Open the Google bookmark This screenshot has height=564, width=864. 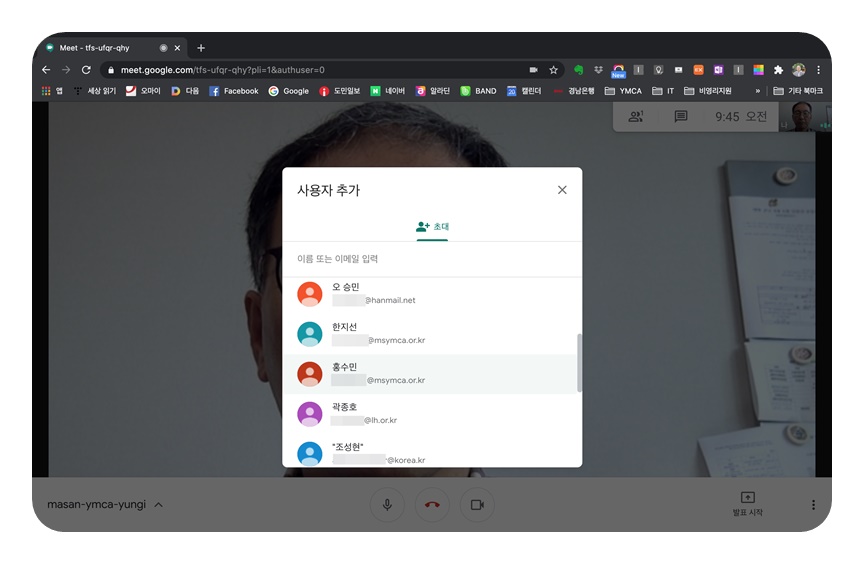pos(289,91)
